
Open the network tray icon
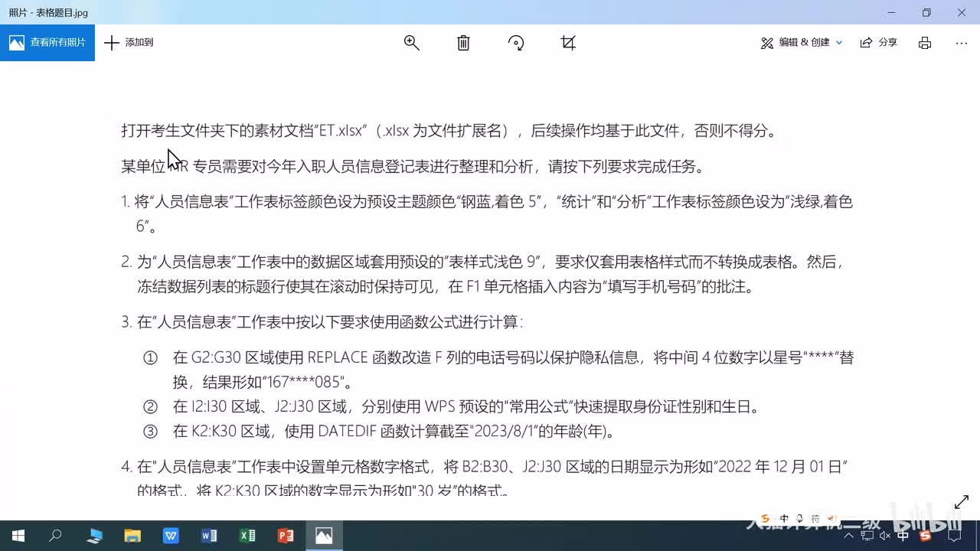pyautogui.click(x=868, y=536)
